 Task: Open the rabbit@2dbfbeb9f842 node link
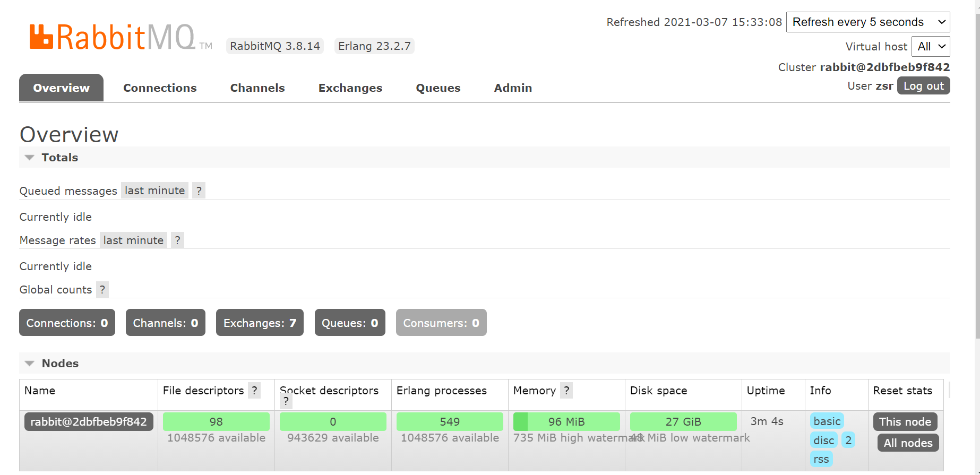pyautogui.click(x=89, y=422)
